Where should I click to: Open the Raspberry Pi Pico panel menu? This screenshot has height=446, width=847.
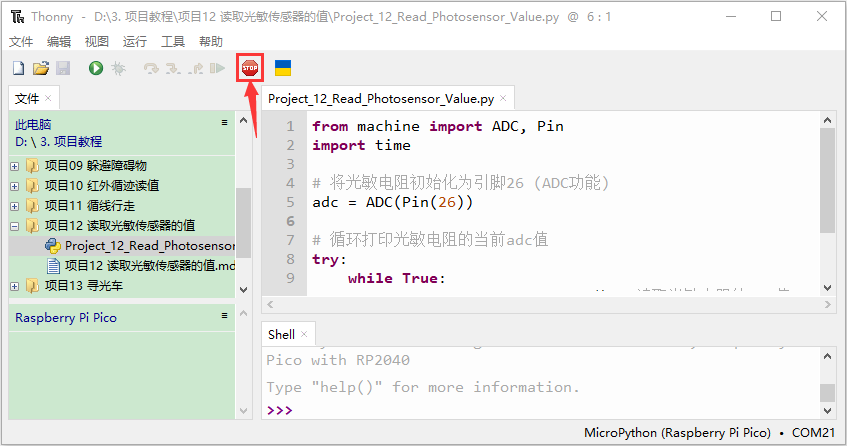225,315
